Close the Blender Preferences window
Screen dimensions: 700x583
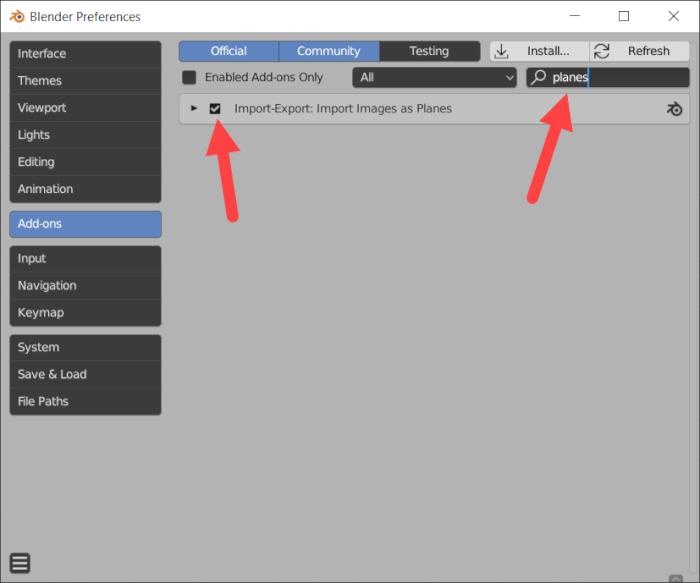674,16
